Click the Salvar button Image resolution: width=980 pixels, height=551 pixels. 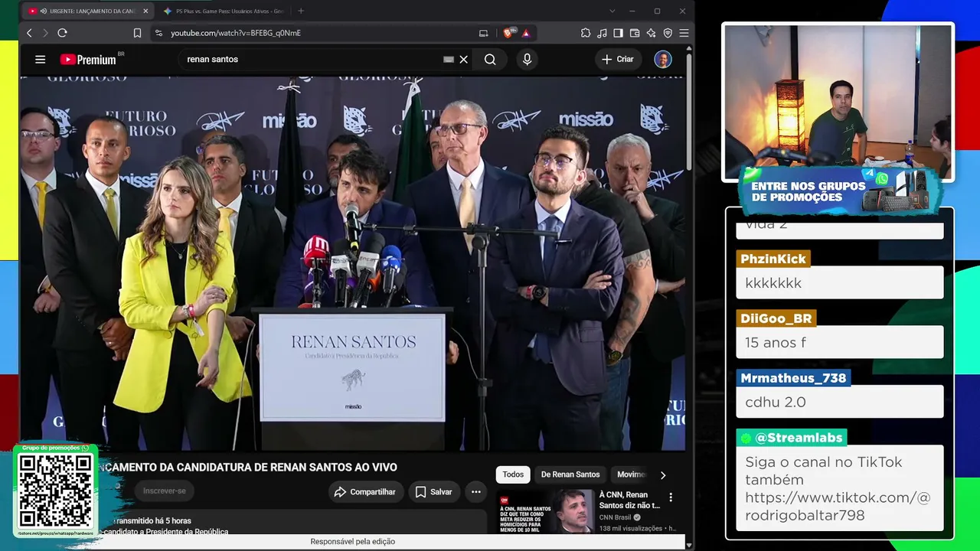click(433, 492)
